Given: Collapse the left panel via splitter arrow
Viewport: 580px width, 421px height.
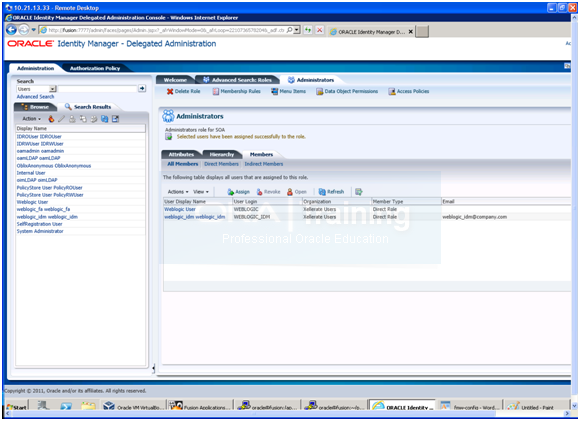Looking at the screenshot, I should pos(153,368).
